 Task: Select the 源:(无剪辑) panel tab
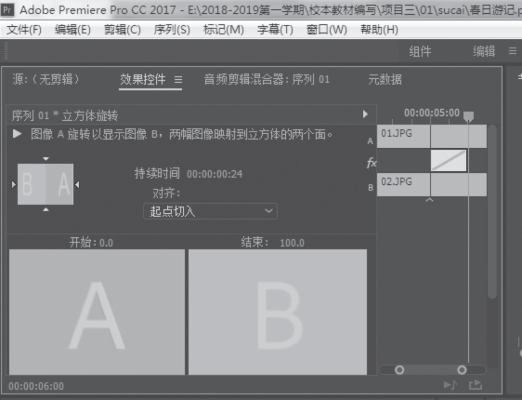coord(46,79)
